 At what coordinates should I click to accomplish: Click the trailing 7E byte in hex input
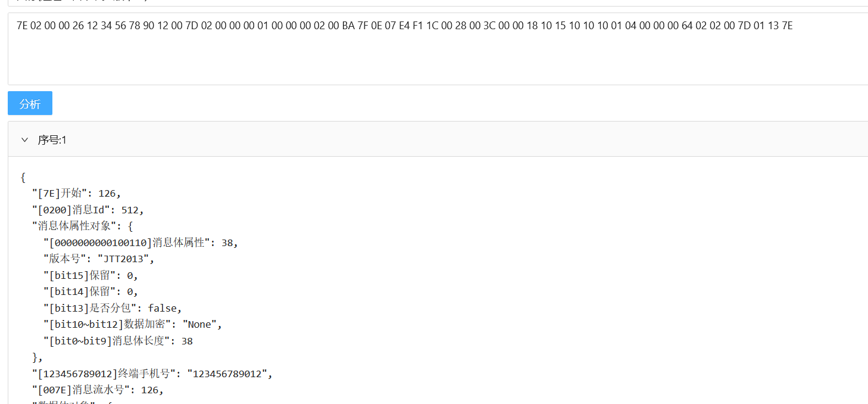(786, 26)
